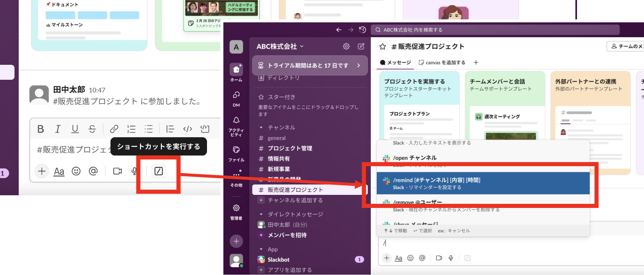
Task: Open その他 in the Slack rail
Action: [236, 179]
